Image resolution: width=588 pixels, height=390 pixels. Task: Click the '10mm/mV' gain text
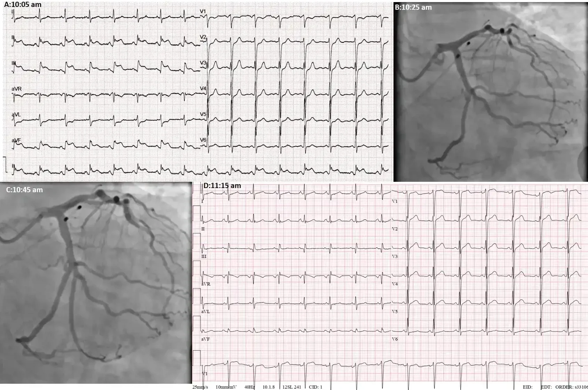[x=226, y=387]
